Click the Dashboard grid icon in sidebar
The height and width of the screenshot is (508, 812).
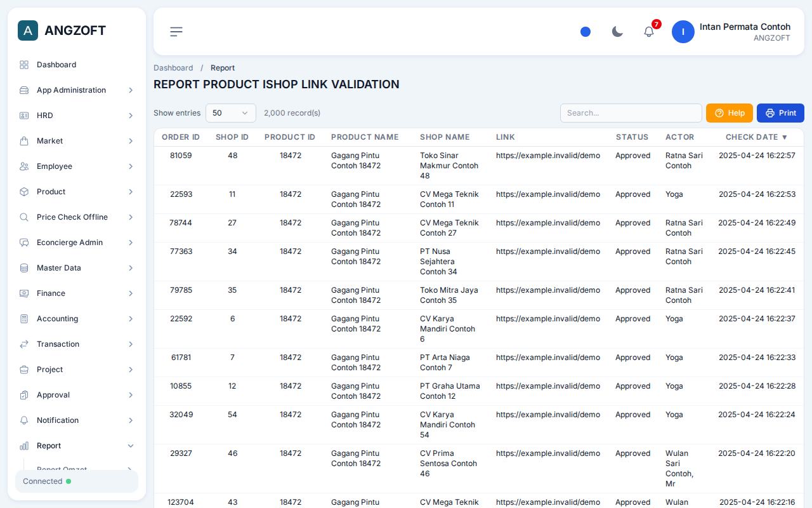click(x=24, y=65)
